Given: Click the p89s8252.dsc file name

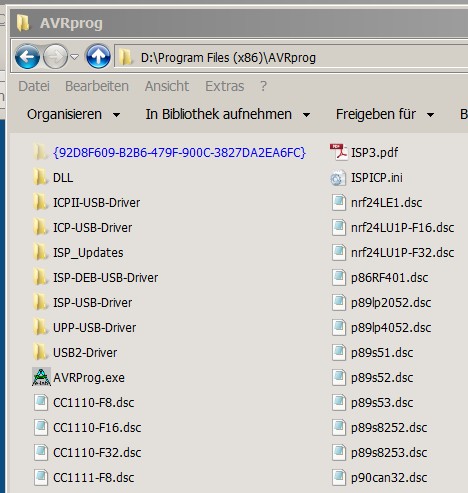Looking at the screenshot, I should pyautogui.click(x=389, y=428).
